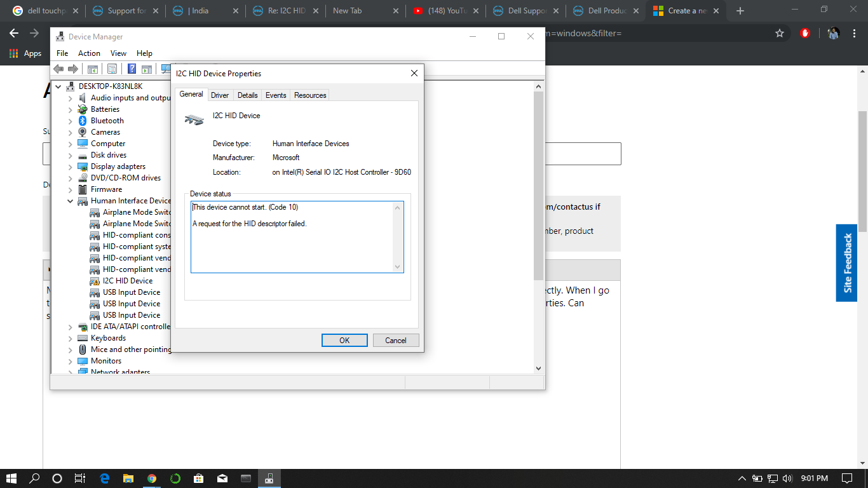The width and height of the screenshot is (868, 488).
Task: Select the Show/Hide Console Tree toolbar icon
Action: [93, 69]
